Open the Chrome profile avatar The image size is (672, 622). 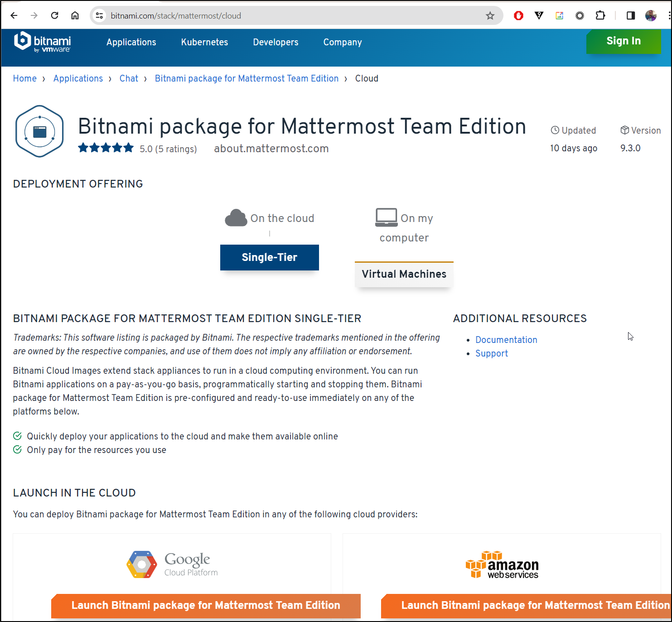[651, 16]
